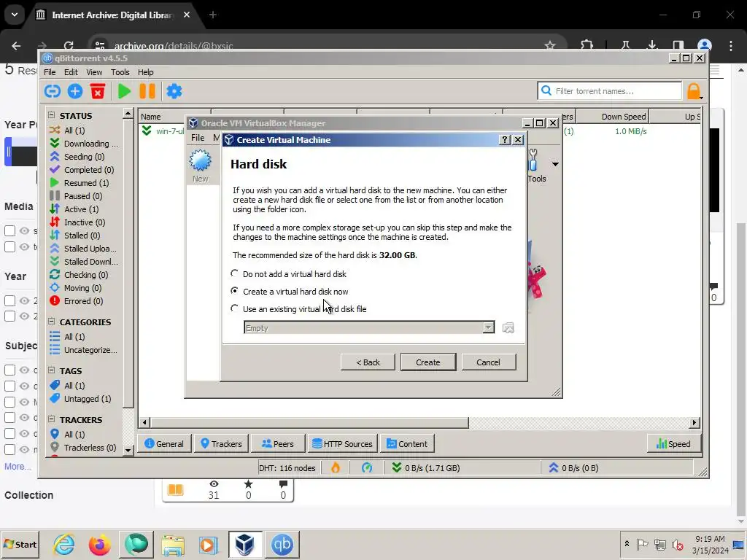Open the Speed graph tab
Screen dimensions: 747x560
[673, 444]
